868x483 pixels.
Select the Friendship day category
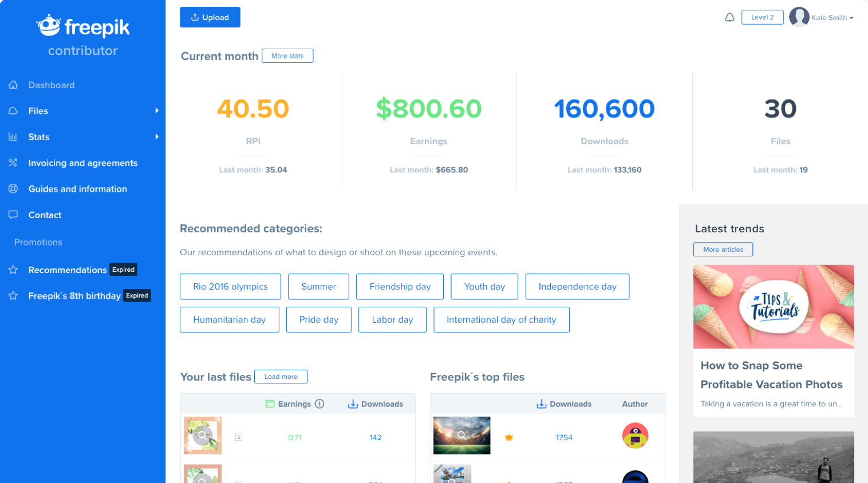[400, 287]
